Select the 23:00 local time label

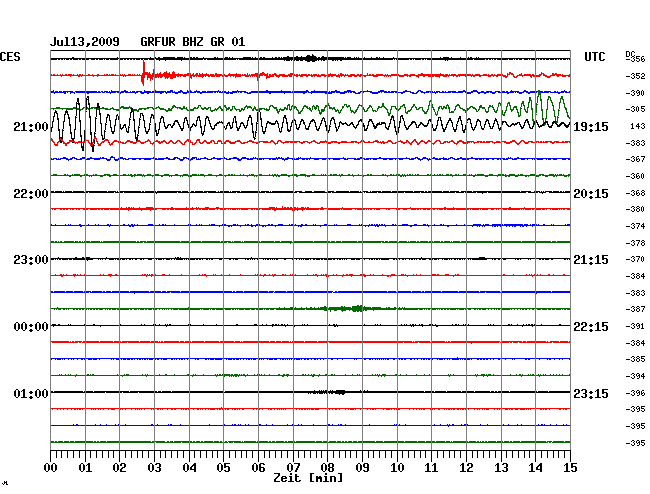pos(31,260)
